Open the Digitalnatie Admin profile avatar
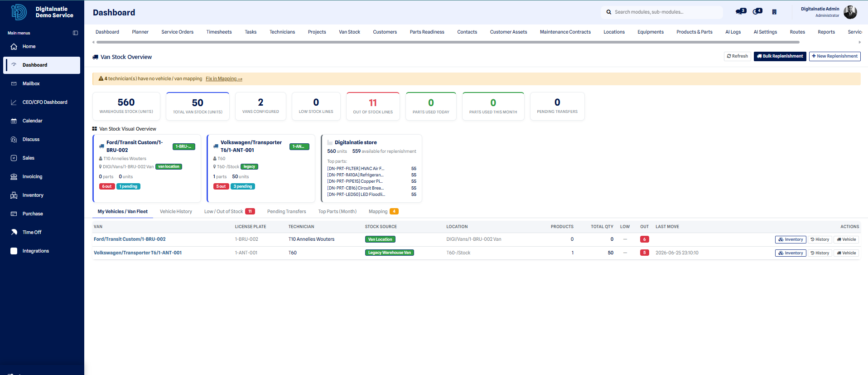Image resolution: width=868 pixels, height=375 pixels. point(850,12)
